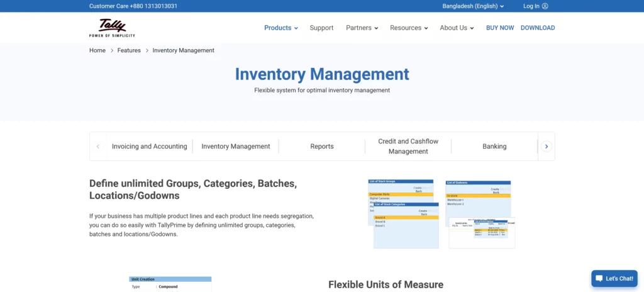Expand the Products dropdown menu
Image resolution: width=644 pixels, height=292 pixels.
click(280, 28)
